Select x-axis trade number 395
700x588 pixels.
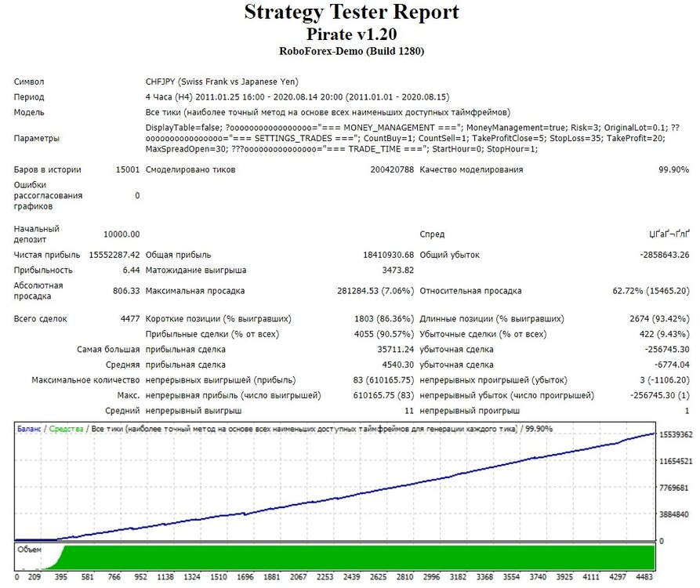tap(60, 577)
